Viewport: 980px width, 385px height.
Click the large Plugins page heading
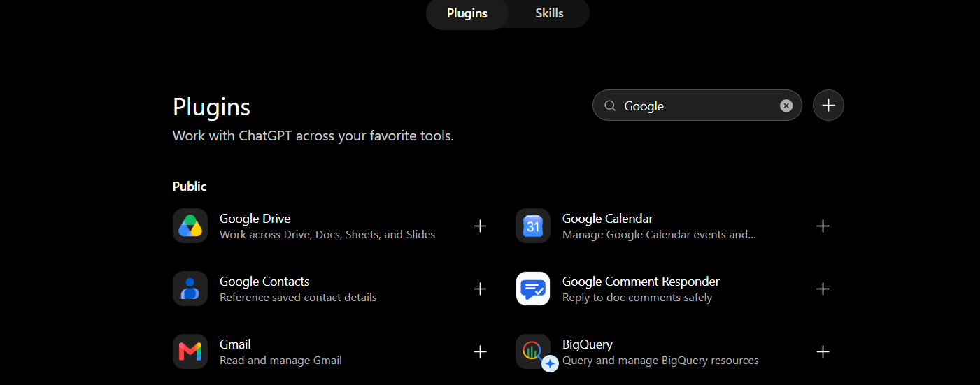pyautogui.click(x=211, y=107)
